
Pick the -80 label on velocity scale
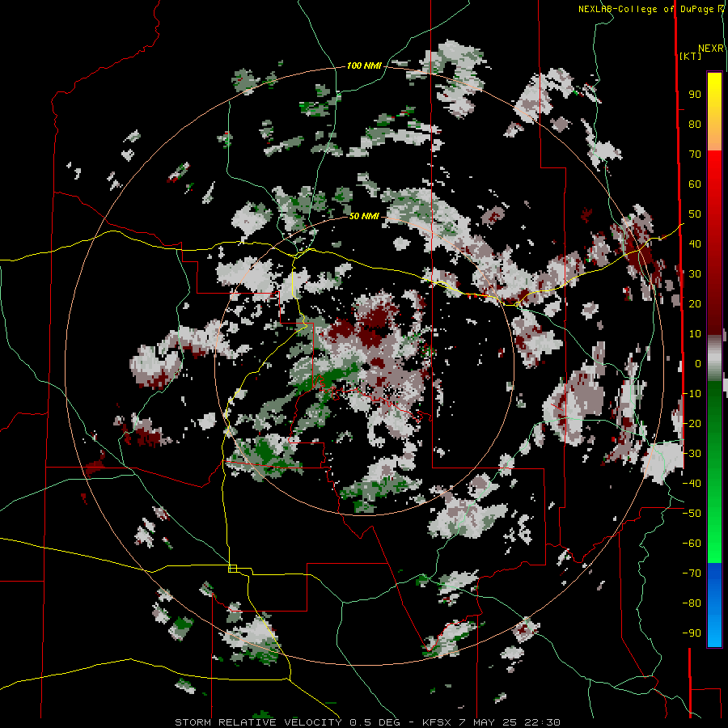pos(692,603)
